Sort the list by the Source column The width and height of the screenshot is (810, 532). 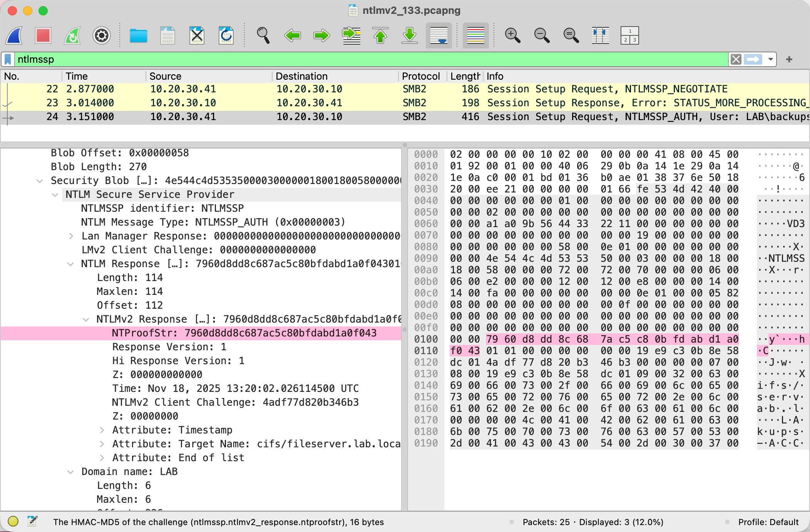pos(209,76)
